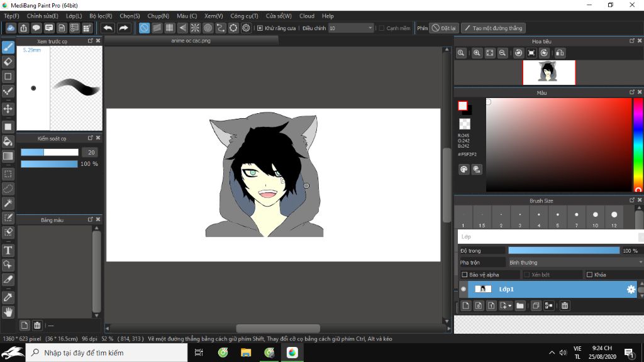Select the Eraser tool in the left toolbar

(x=8, y=62)
